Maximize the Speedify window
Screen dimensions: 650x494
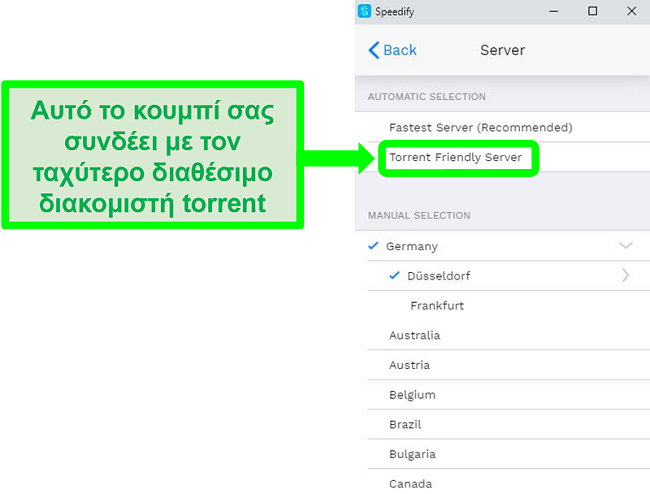tap(593, 11)
